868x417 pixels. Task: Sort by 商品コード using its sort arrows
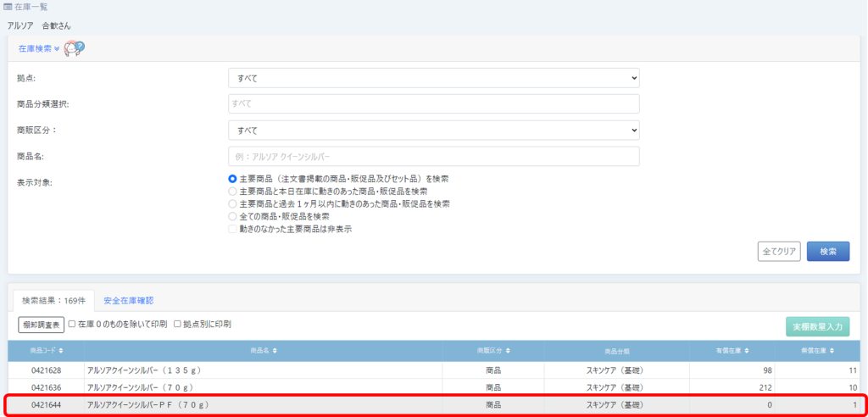[59, 350]
